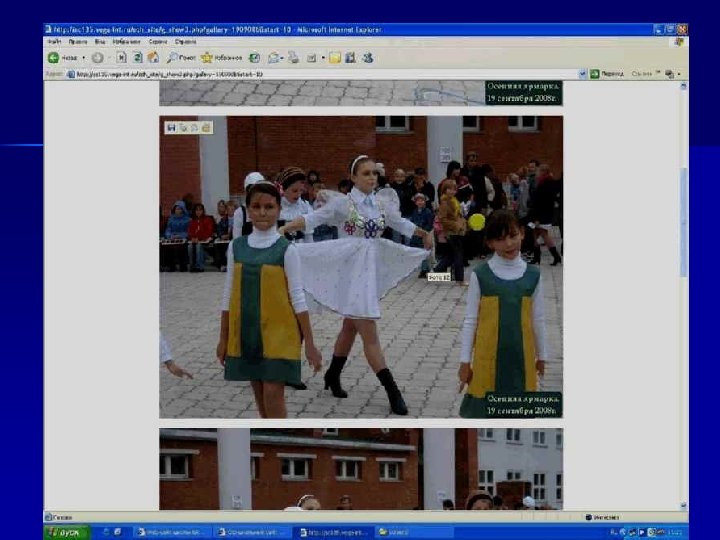Click the scrollbar down arrow
This screenshot has width=720, height=540.
point(683,506)
